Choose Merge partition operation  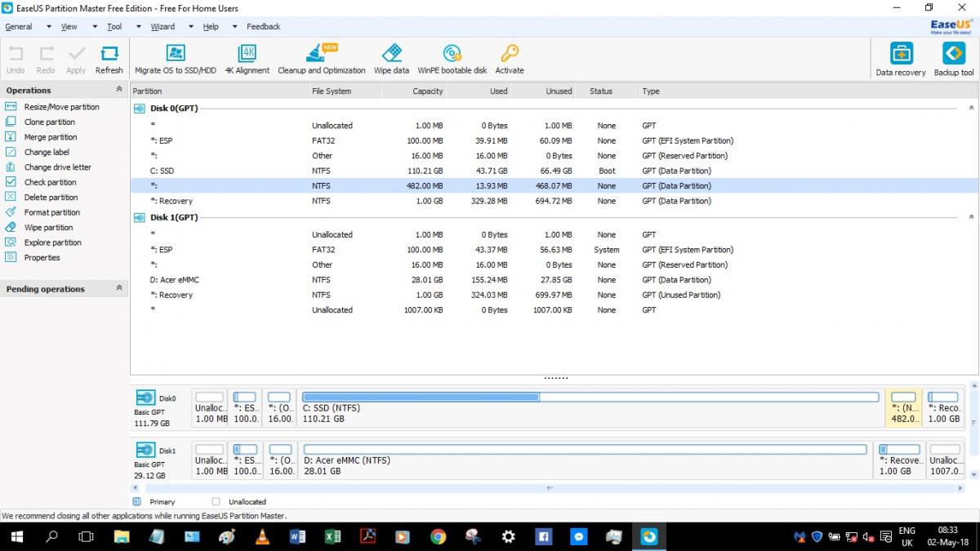click(51, 137)
